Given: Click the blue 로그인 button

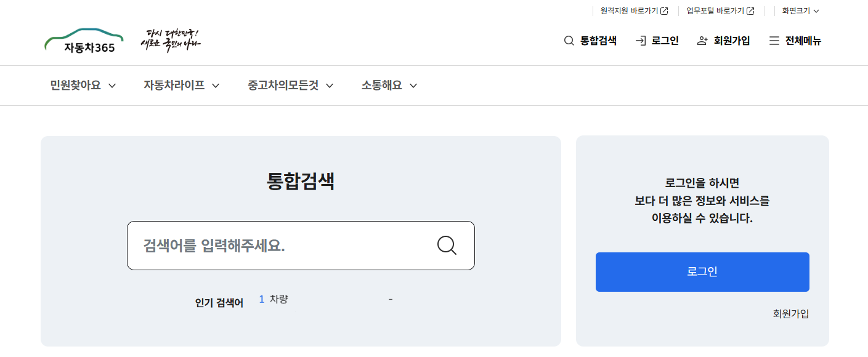Looking at the screenshot, I should pyautogui.click(x=702, y=271).
